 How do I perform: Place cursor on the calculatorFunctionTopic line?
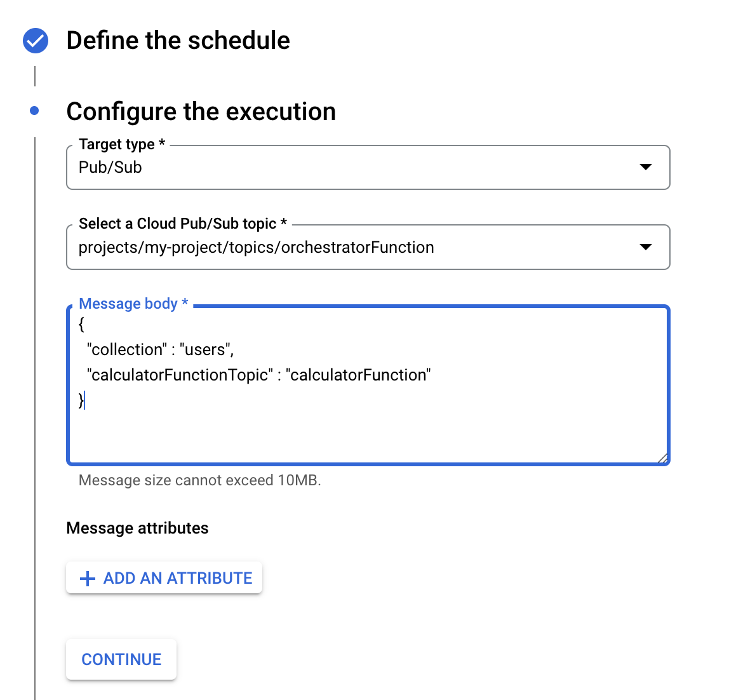click(259, 375)
